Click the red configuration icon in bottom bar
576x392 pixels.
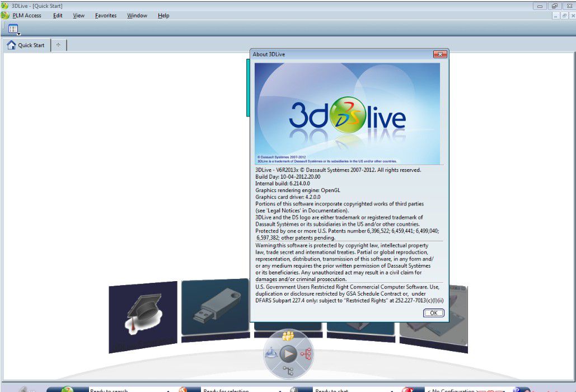pyautogui.click(x=408, y=389)
